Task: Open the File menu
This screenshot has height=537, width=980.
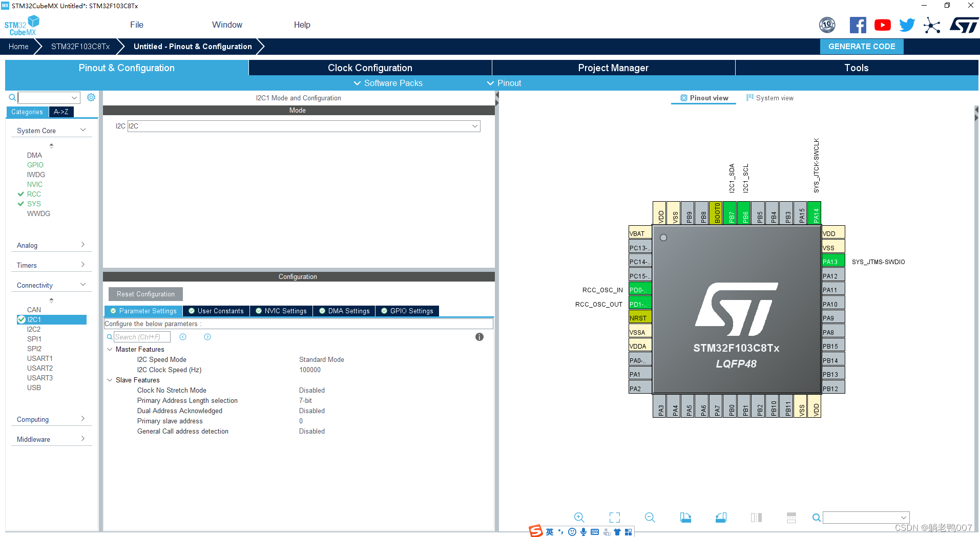Action: tap(137, 25)
